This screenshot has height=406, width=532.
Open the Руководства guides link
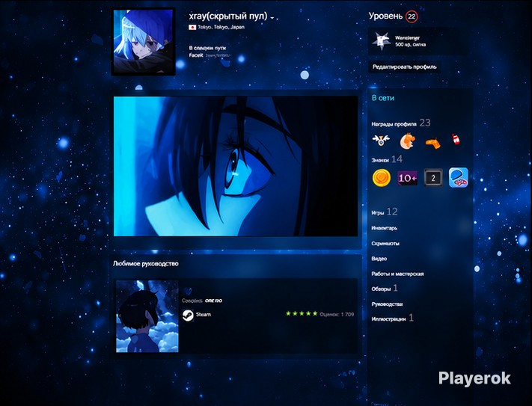tap(387, 304)
